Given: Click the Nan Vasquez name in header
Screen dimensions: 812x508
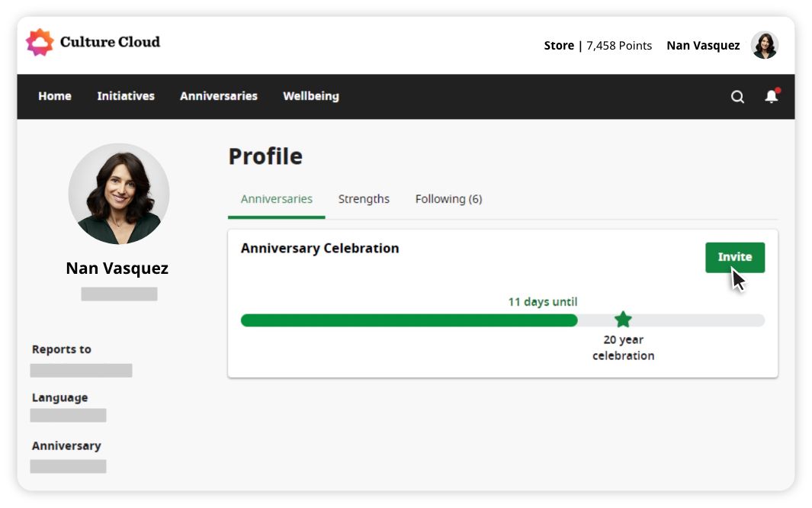Looking at the screenshot, I should click(703, 46).
